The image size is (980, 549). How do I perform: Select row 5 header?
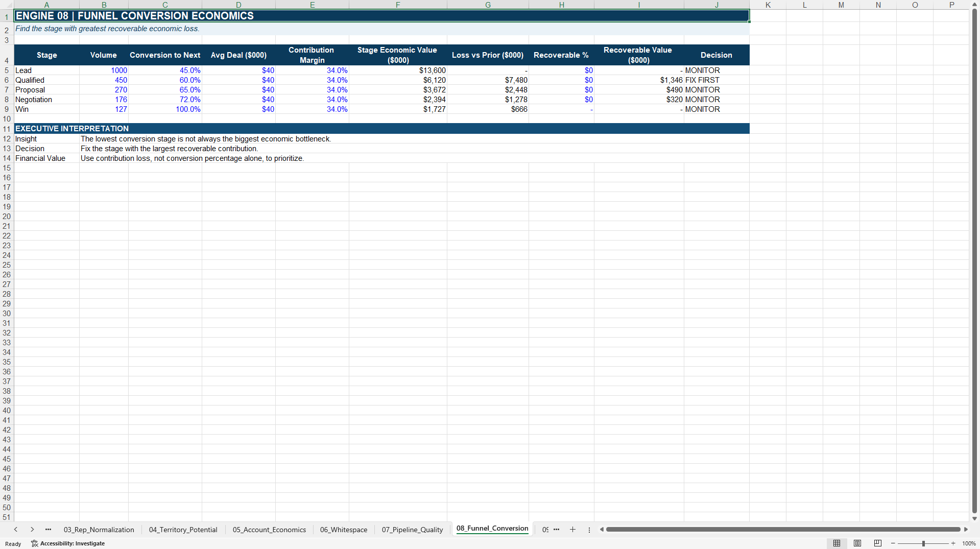tap(7, 70)
